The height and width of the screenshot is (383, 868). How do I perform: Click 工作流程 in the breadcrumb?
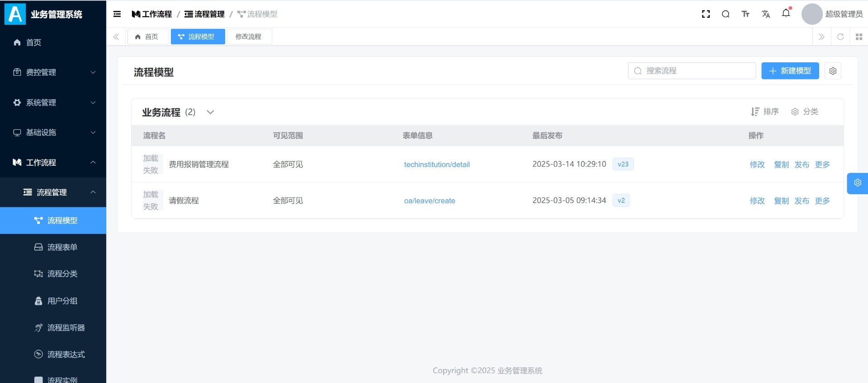click(152, 14)
